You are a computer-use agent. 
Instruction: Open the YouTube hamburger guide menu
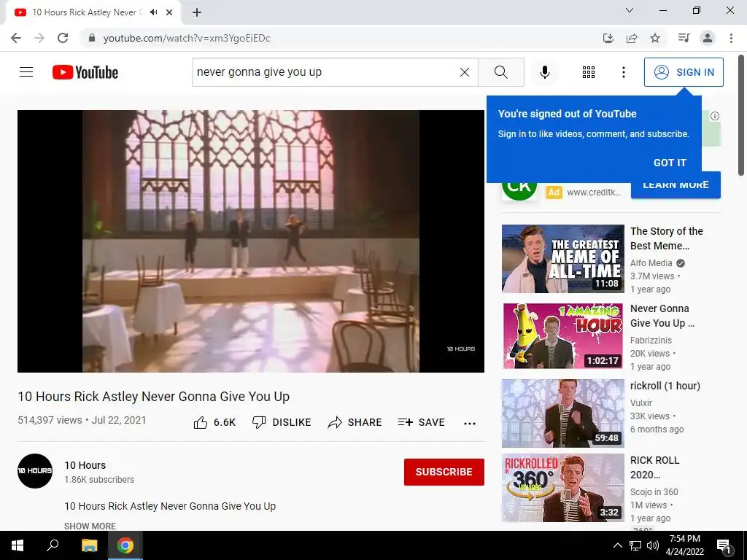[26, 72]
